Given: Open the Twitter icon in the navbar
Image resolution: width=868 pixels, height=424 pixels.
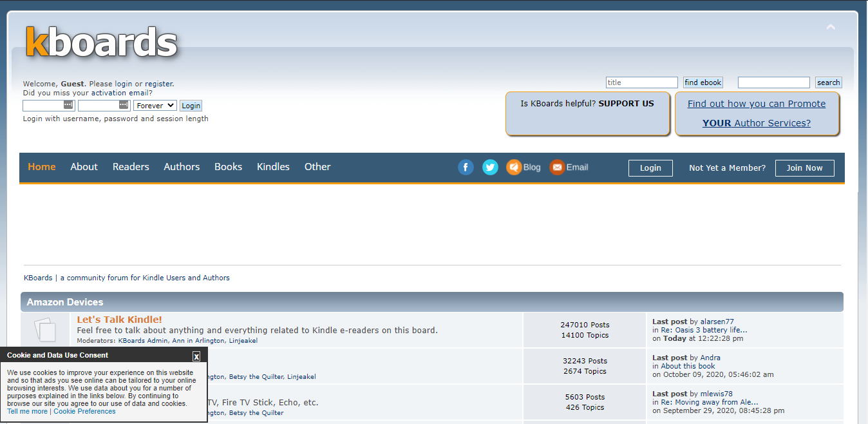Looking at the screenshot, I should [x=490, y=168].
